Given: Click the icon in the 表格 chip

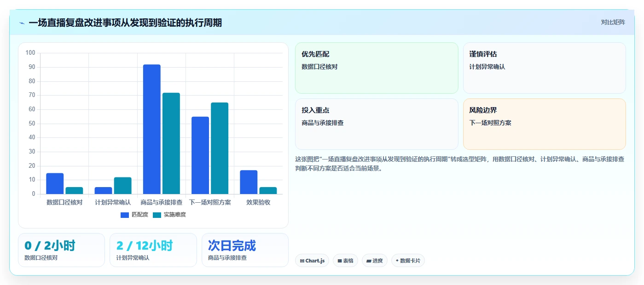Looking at the screenshot, I should pyautogui.click(x=340, y=261).
